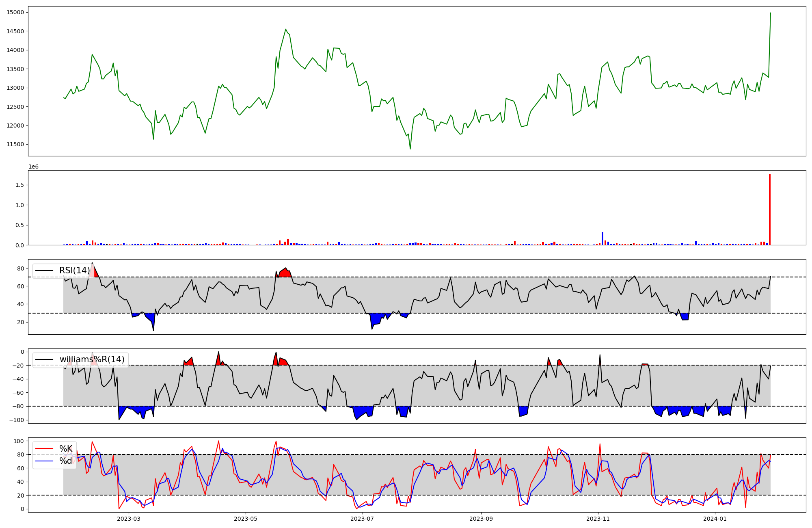The image size is (812, 528).
Task: Click the 2023-03 x-axis date label
Action: [x=129, y=519]
